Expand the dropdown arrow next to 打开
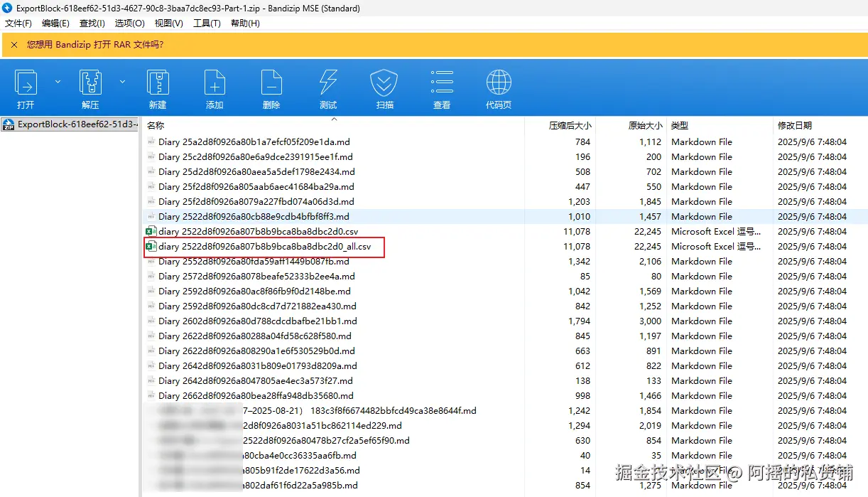Screen dimensions: 868x497 [x=58, y=82]
